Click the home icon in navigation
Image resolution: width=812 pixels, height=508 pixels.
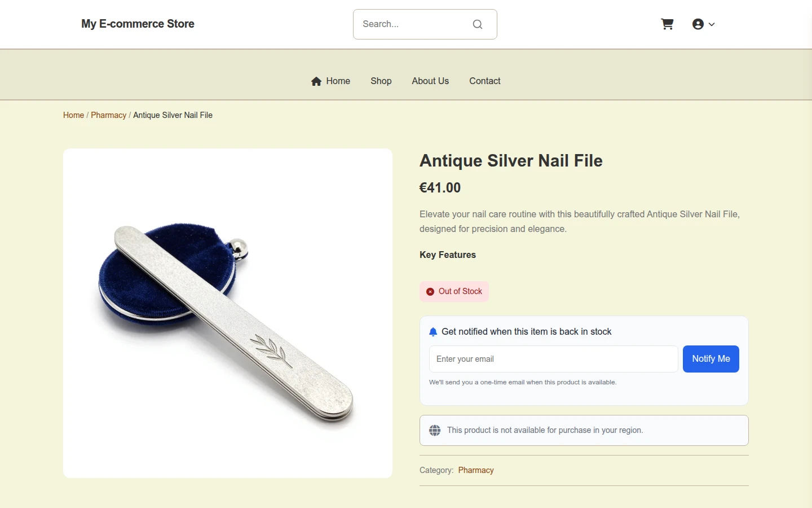(316, 81)
